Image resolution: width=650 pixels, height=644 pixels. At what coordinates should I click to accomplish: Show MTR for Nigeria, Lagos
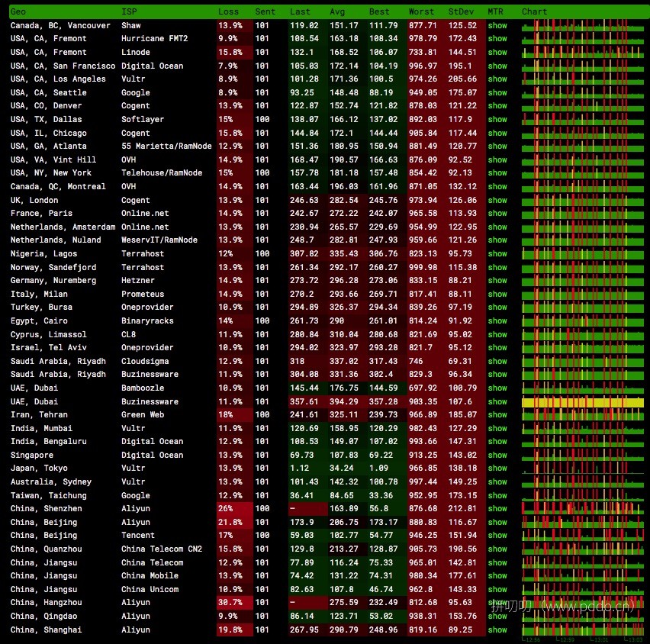pyautogui.click(x=497, y=253)
